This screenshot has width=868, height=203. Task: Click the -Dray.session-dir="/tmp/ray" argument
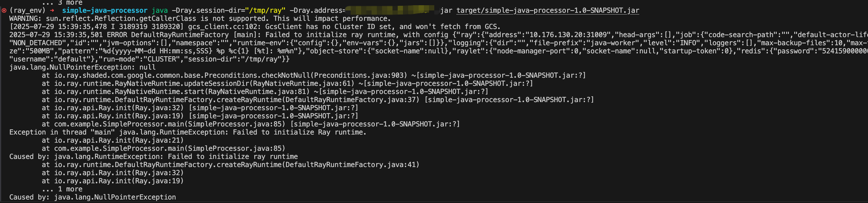(x=228, y=10)
